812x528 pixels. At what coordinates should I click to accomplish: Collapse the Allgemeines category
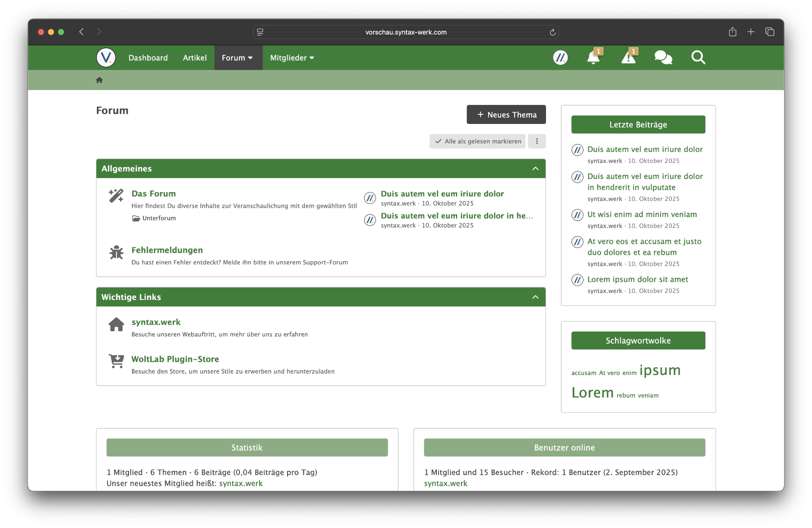coord(535,168)
